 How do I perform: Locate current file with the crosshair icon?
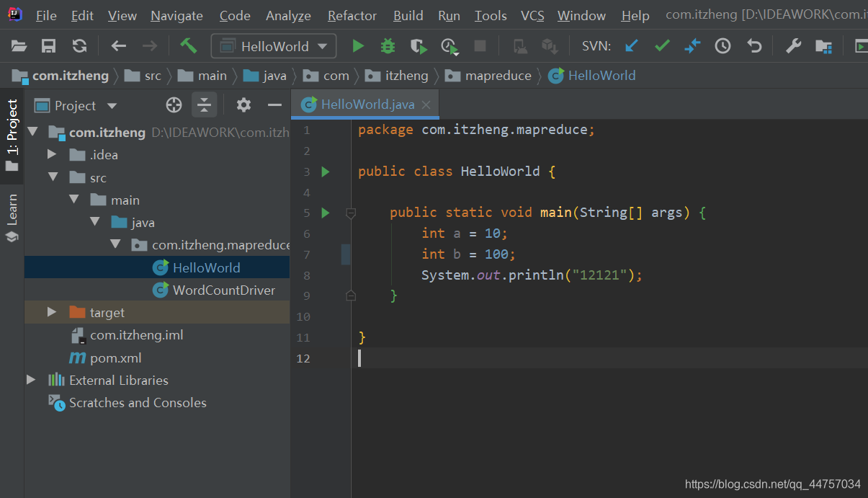point(174,105)
